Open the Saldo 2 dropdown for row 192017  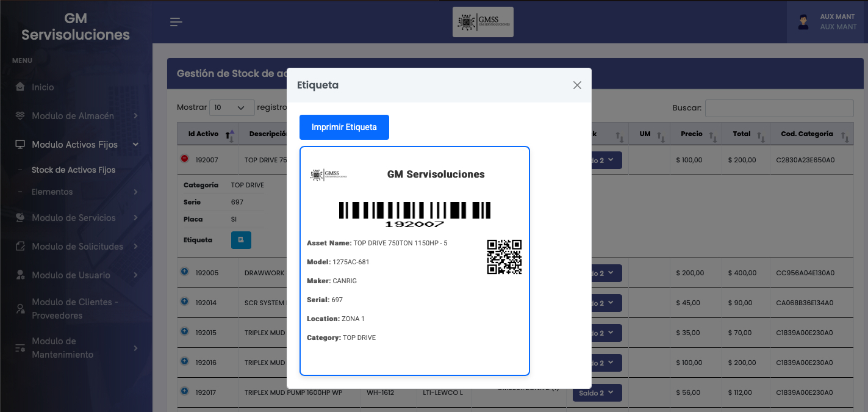pyautogui.click(x=597, y=393)
